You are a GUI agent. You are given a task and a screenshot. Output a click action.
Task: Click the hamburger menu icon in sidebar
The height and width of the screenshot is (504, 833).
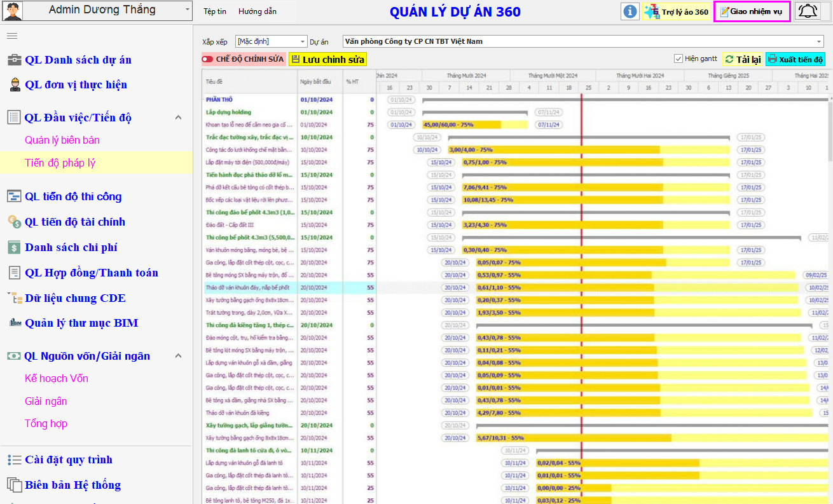coord(12,36)
